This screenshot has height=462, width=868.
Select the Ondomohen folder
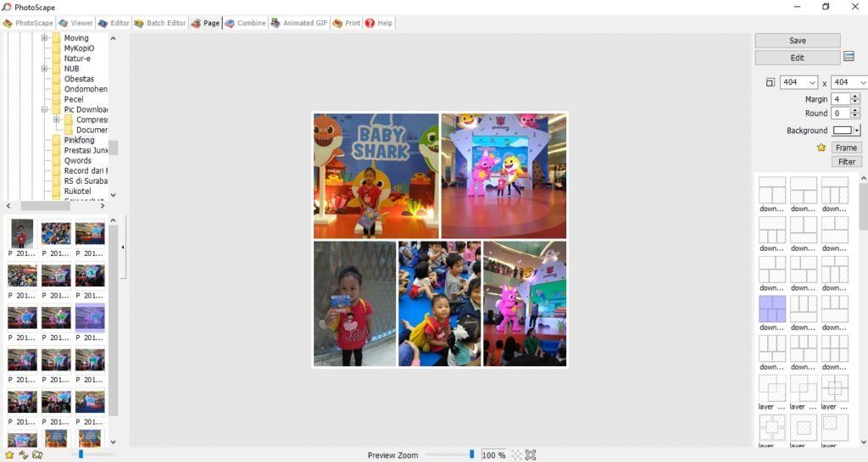pos(86,89)
